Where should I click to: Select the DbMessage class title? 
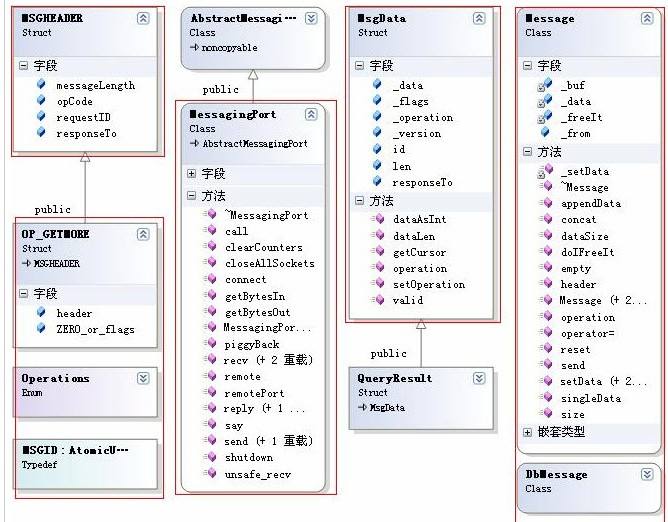(x=556, y=474)
